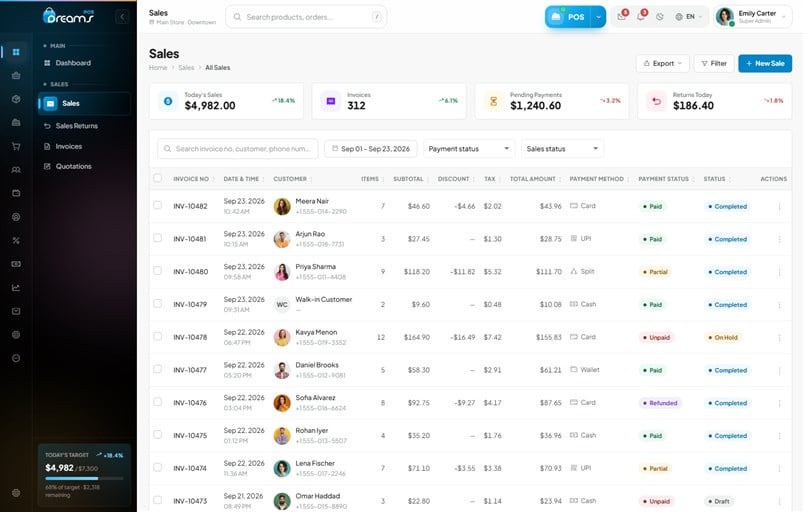Check the INV-10479 row checkbox

pyautogui.click(x=157, y=303)
